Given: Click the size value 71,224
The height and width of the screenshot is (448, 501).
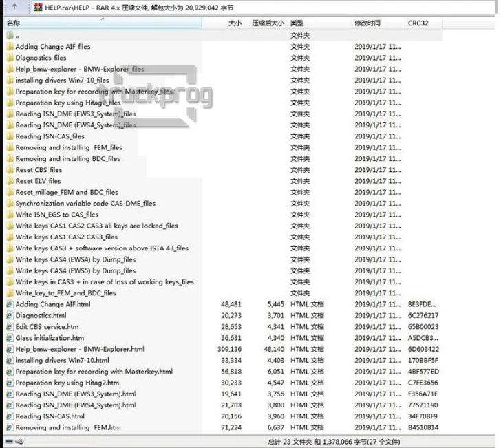Looking at the screenshot, I should (x=231, y=427).
